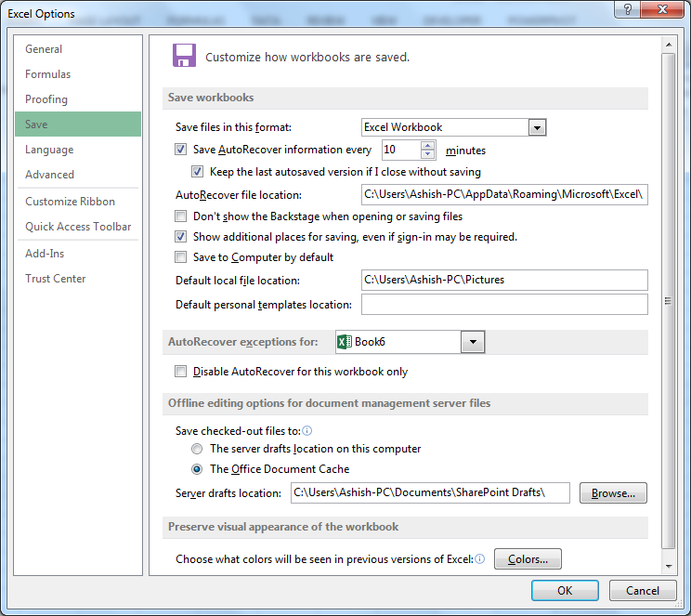Click the purple floppy disk Save icon
691x616 pixels.
[x=184, y=55]
